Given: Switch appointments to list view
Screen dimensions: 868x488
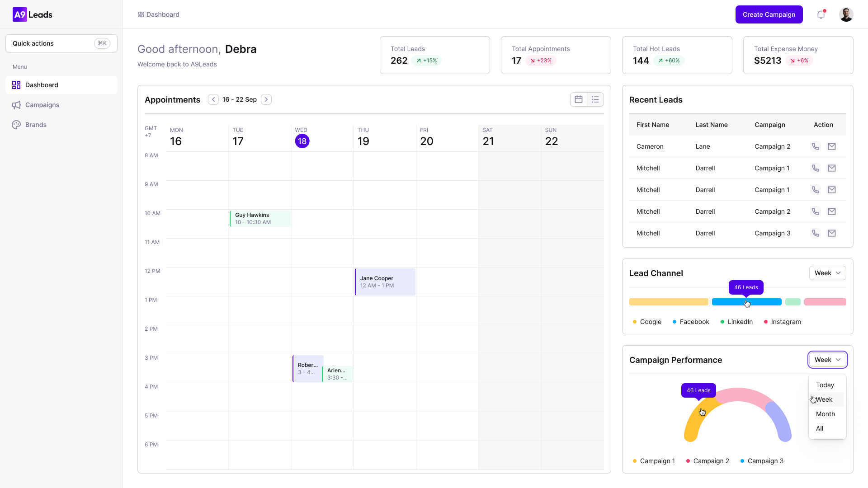Looking at the screenshot, I should click(595, 99).
